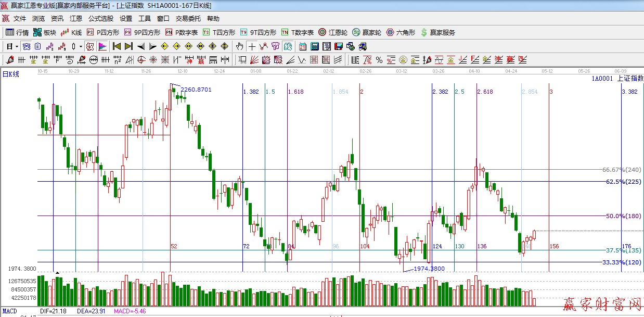
Task: Jump to first bar with skip-to-start icon
Action: (x=117, y=46)
